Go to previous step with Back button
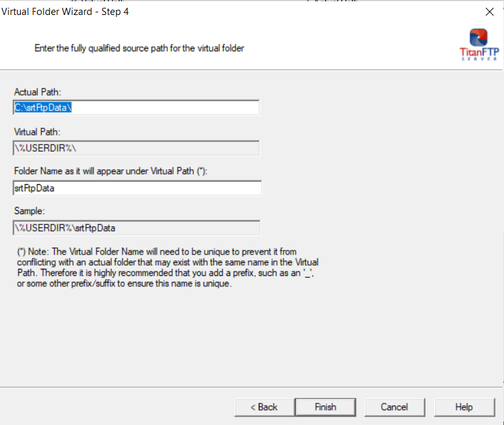 (264, 407)
